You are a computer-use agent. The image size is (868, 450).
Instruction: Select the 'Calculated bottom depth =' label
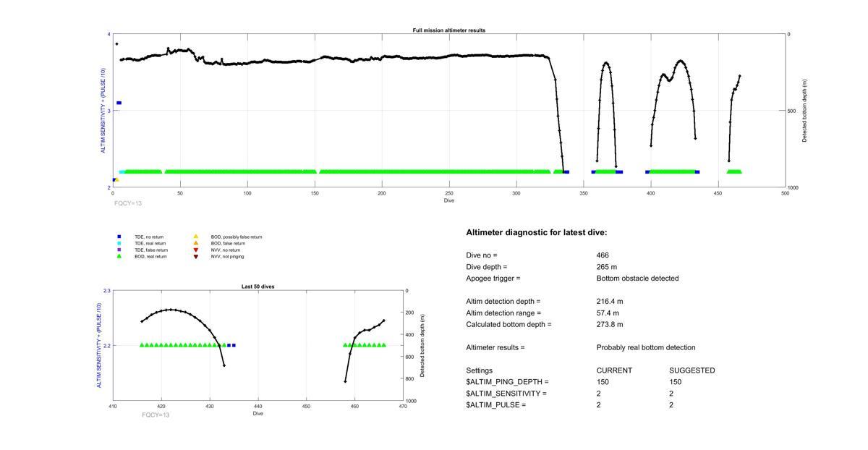point(509,325)
